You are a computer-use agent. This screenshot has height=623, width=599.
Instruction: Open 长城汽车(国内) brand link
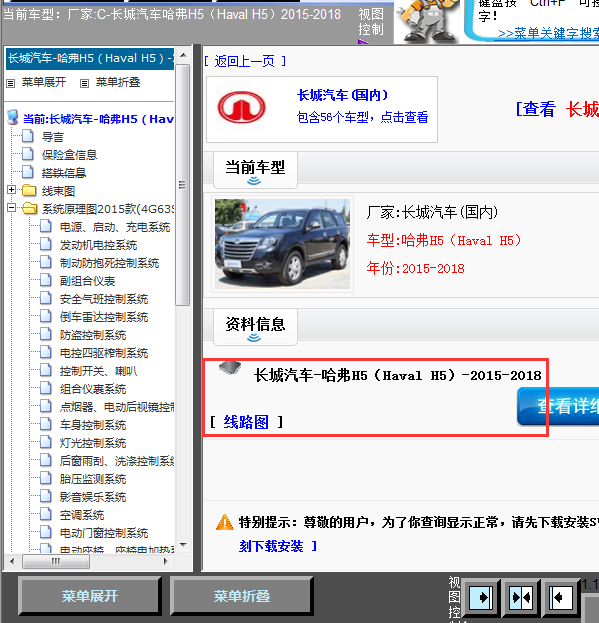(x=342, y=95)
